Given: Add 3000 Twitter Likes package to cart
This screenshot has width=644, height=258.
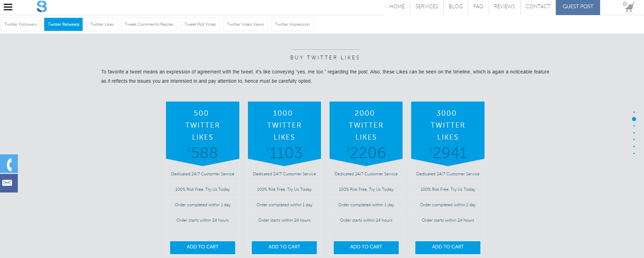Looking at the screenshot, I should pyautogui.click(x=448, y=247).
